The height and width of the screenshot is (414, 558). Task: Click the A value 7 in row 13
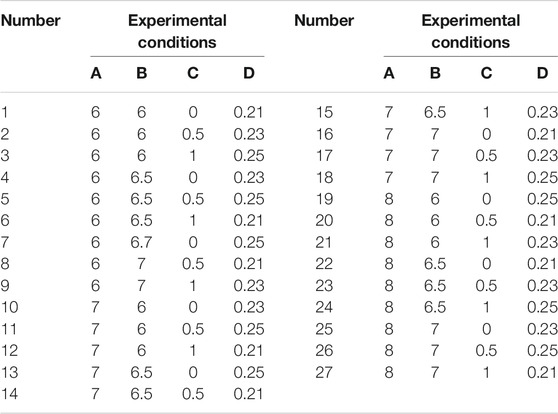95,373
